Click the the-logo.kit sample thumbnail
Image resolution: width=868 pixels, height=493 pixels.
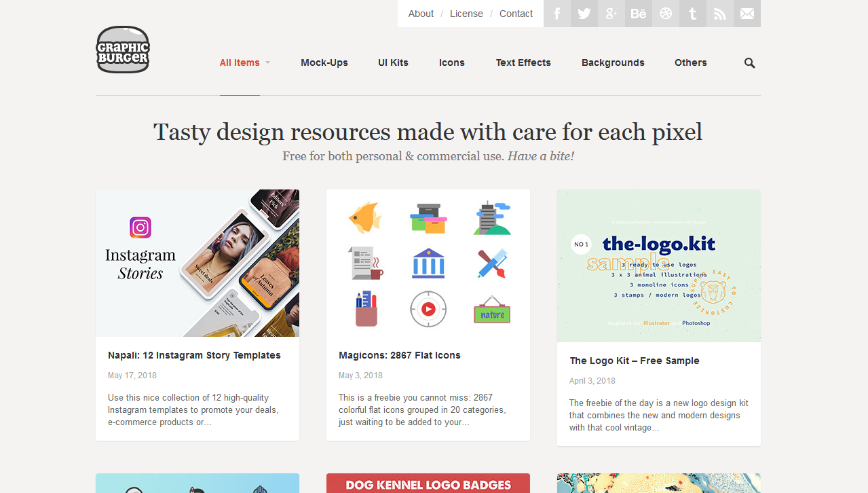(x=659, y=266)
